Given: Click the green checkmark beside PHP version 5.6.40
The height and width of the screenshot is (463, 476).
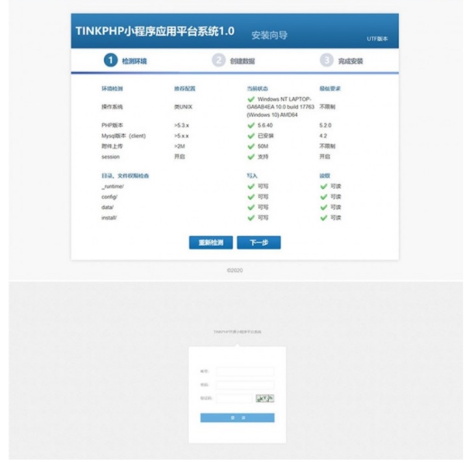Looking at the screenshot, I should click(x=251, y=125).
